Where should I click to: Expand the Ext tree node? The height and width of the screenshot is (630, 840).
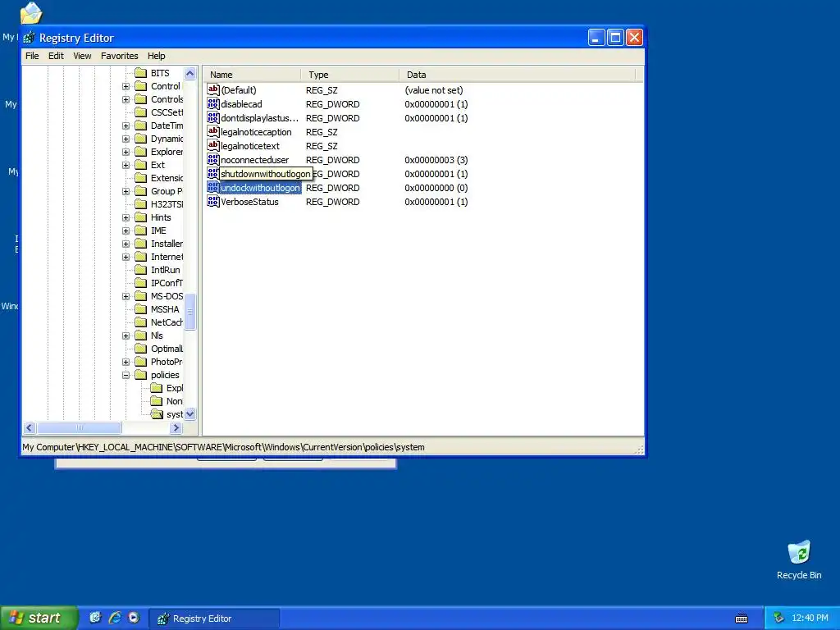pos(126,165)
